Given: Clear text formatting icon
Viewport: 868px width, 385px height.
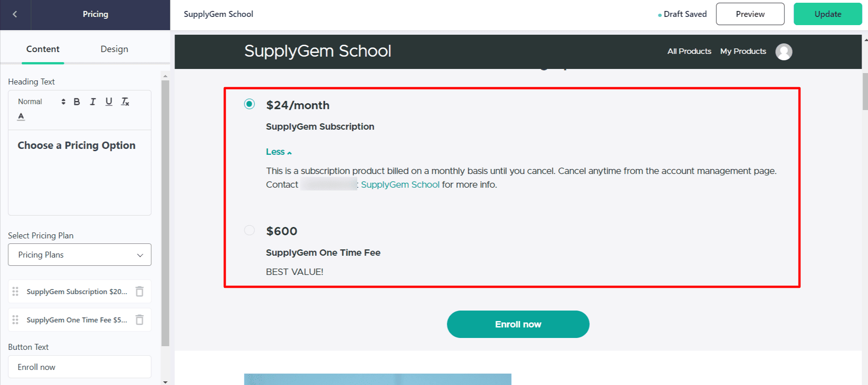Looking at the screenshot, I should coord(125,101).
